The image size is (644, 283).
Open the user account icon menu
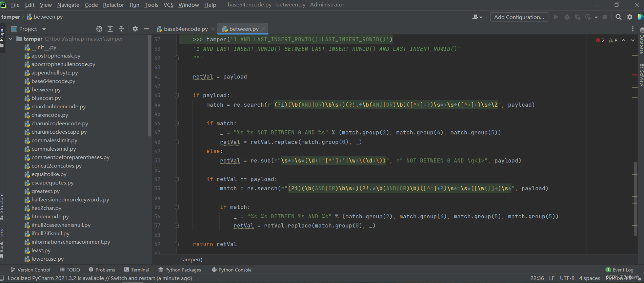(x=477, y=17)
